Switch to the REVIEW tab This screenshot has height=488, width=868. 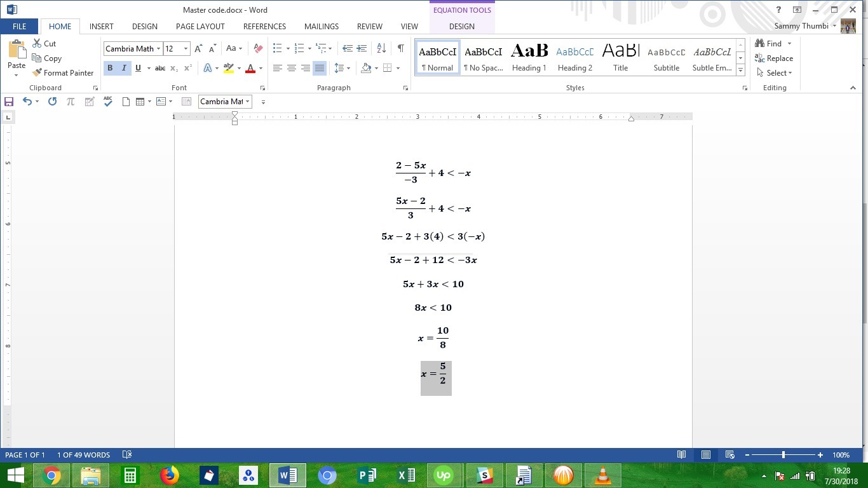[369, 27]
